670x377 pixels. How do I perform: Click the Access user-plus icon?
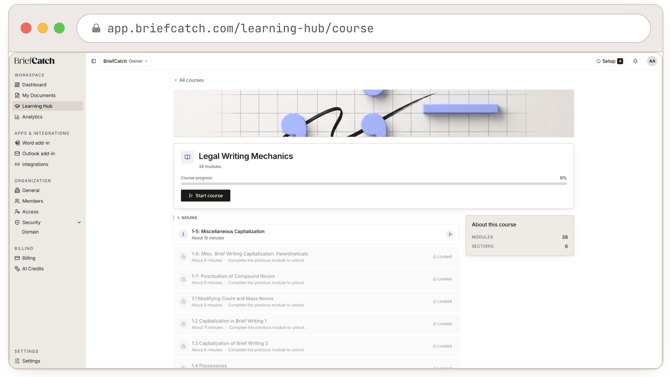(x=17, y=212)
